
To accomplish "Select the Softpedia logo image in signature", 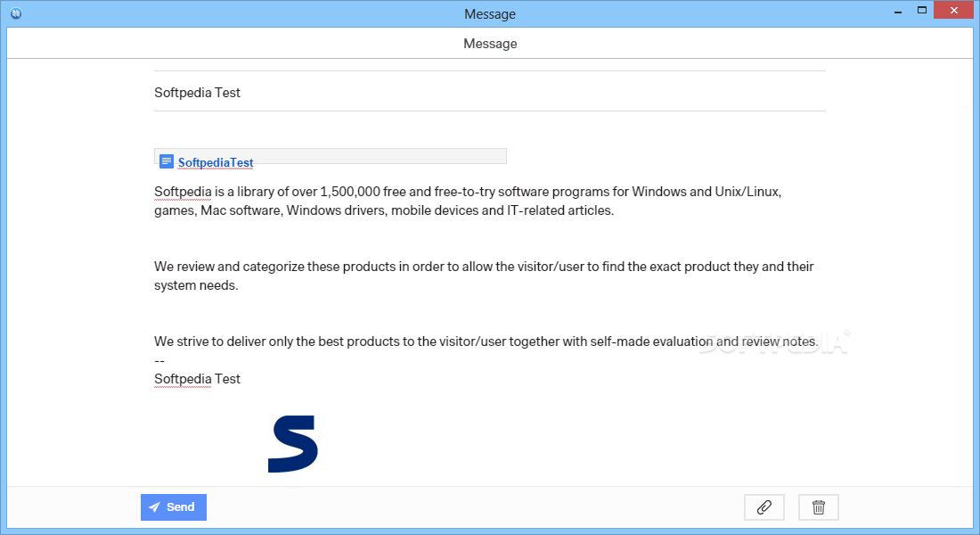I will 293,444.
